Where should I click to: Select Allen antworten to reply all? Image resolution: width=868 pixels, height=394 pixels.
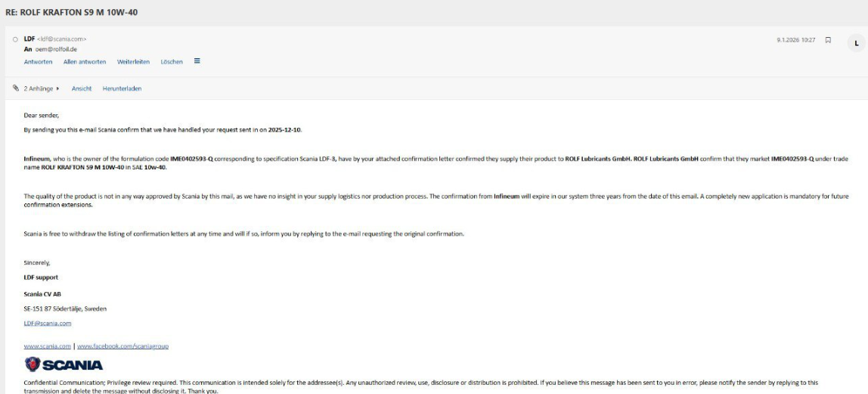[85, 62]
